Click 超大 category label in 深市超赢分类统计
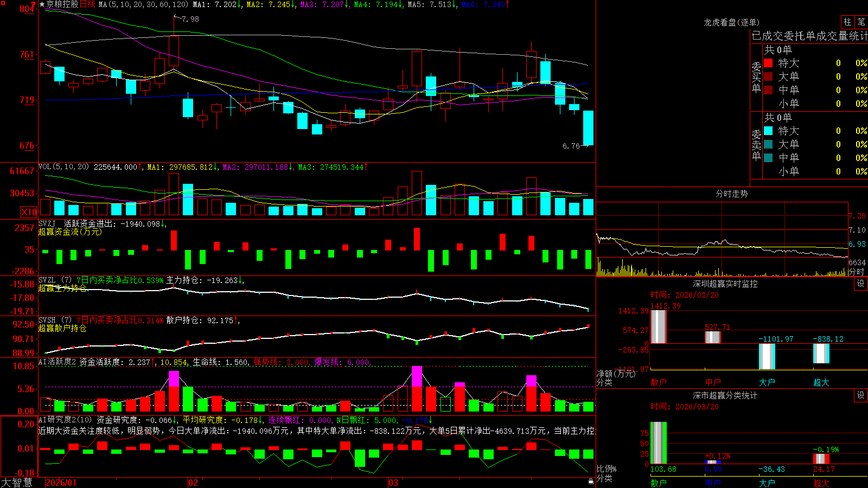 [x=821, y=483]
